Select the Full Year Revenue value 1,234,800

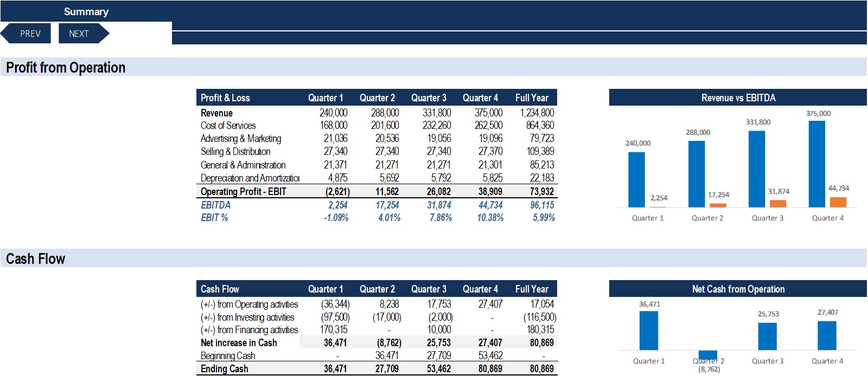537,113
